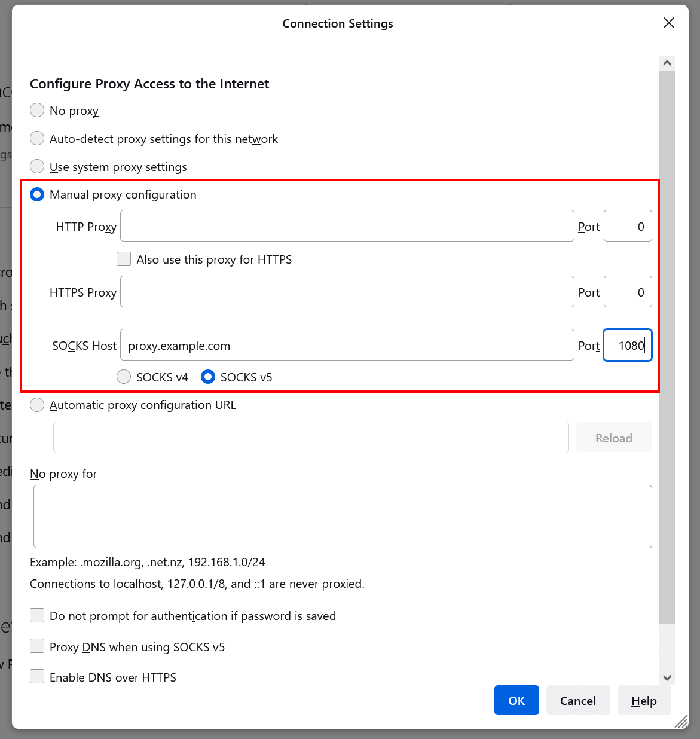Select the SOCKS v5 radio button

(x=207, y=377)
